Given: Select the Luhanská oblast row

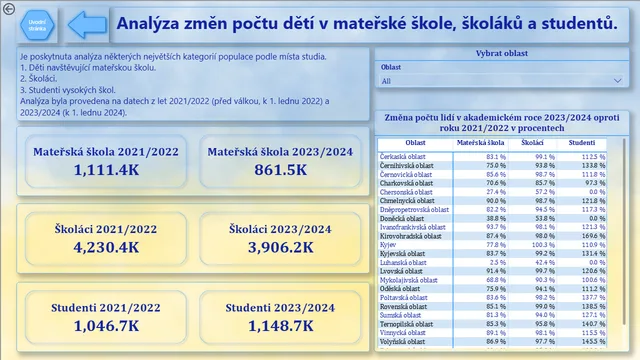Looking at the screenshot, I should click(x=492, y=262).
